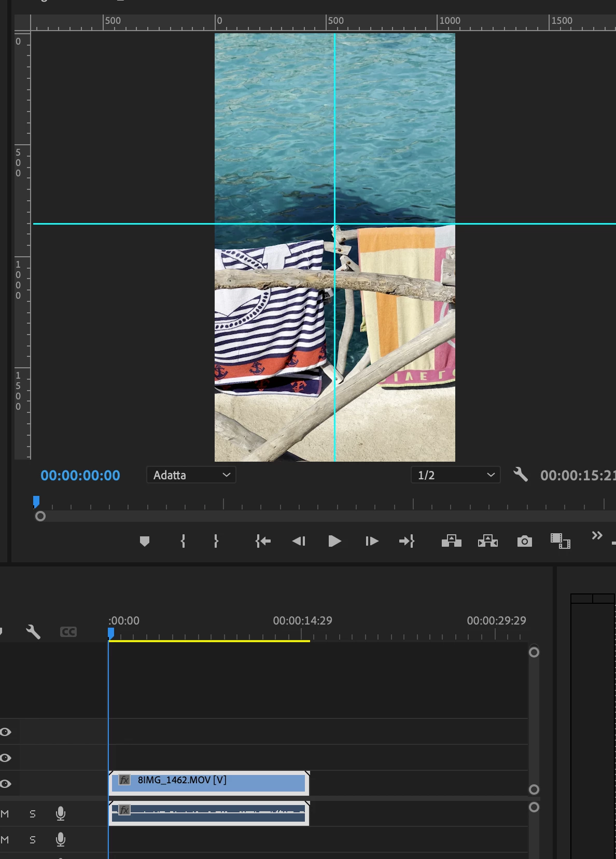616x859 pixels.
Task: Toggle eye on the 8IMG_1462.MOV track
Action: 6,784
